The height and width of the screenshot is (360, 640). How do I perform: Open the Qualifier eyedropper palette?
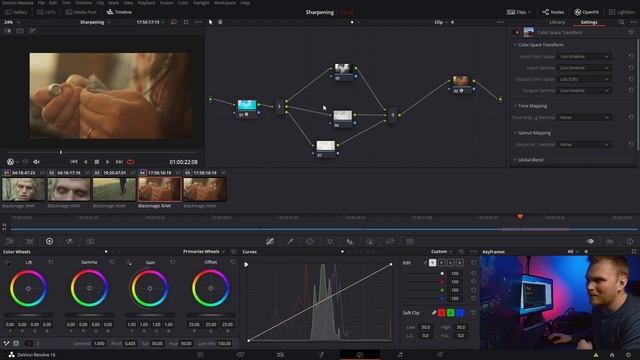click(x=290, y=242)
